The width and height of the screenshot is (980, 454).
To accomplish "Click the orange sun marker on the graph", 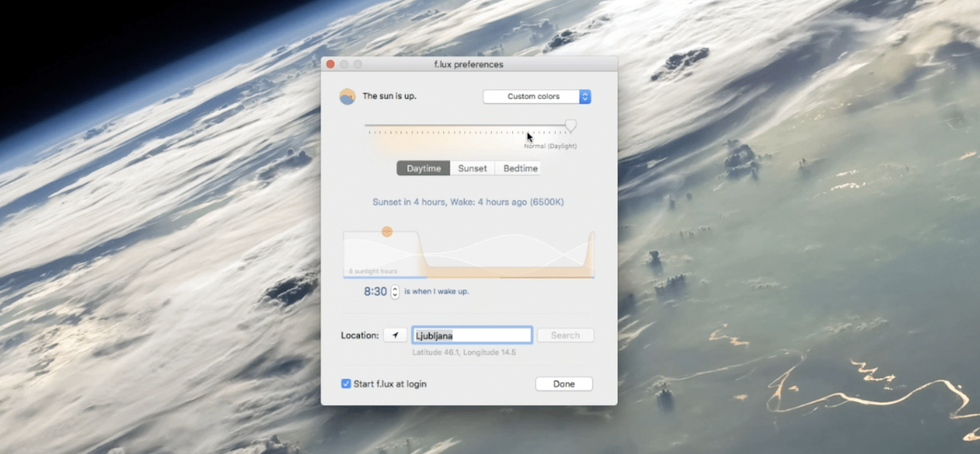I will (387, 231).
